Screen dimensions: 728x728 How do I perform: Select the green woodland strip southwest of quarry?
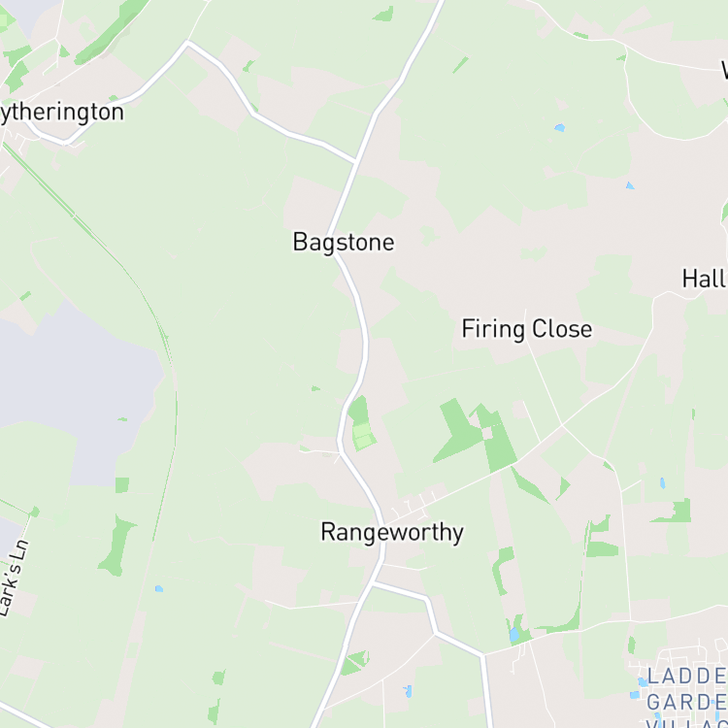pyautogui.click(x=117, y=546)
